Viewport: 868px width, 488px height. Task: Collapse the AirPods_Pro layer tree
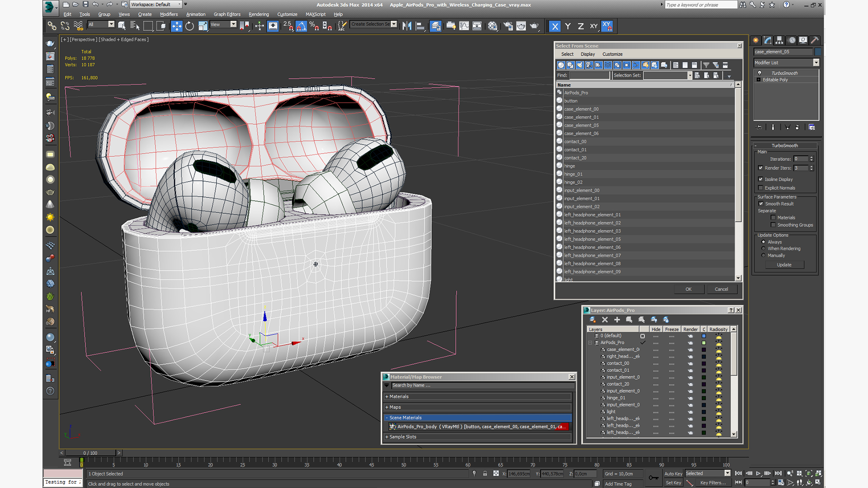click(590, 343)
